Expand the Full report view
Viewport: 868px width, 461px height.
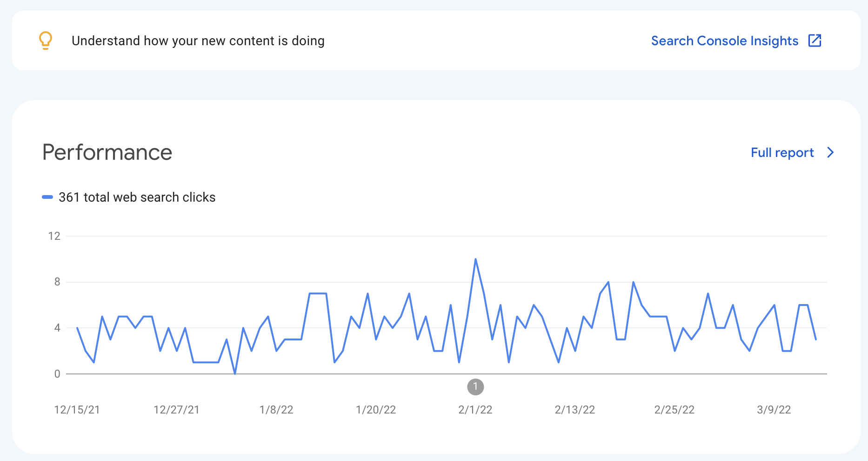coord(782,152)
